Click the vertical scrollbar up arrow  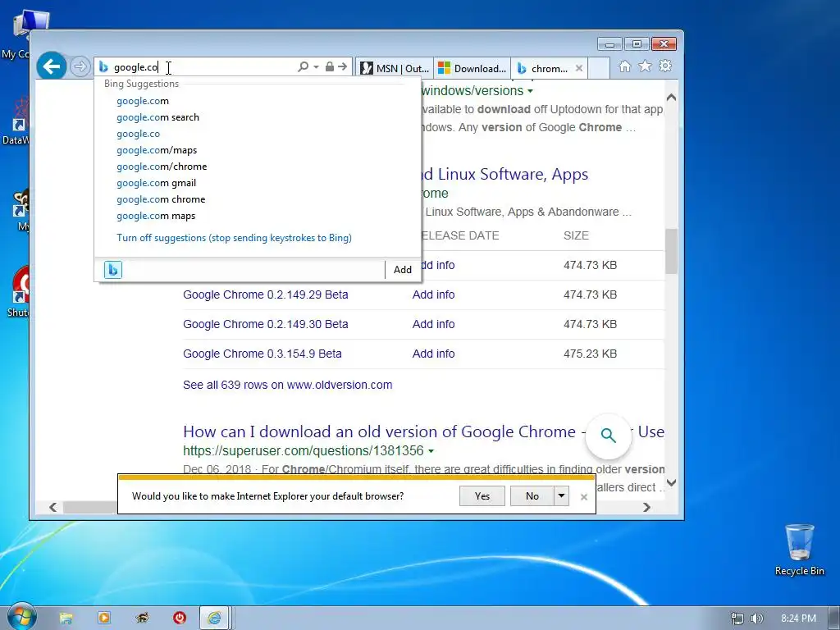coord(671,98)
